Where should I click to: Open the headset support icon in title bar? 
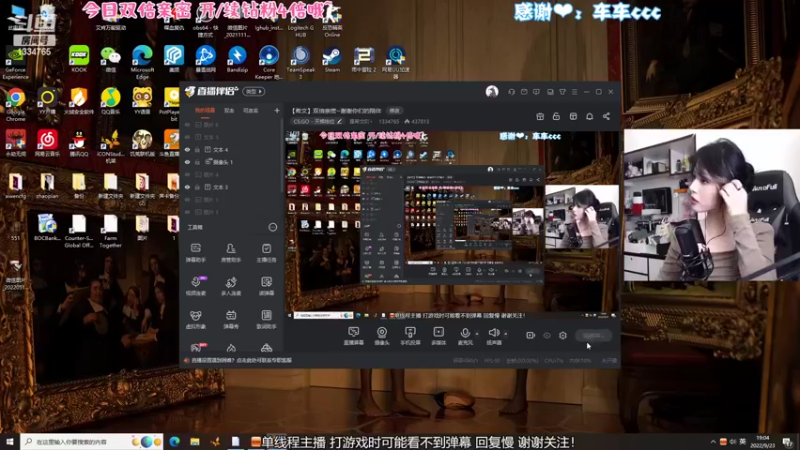(511, 92)
